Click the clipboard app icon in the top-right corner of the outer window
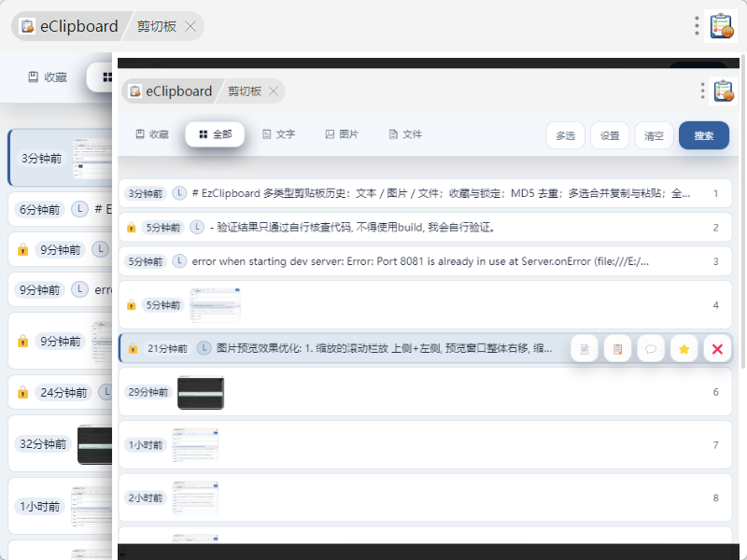This screenshot has height=560, width=747. pyautogui.click(x=721, y=26)
